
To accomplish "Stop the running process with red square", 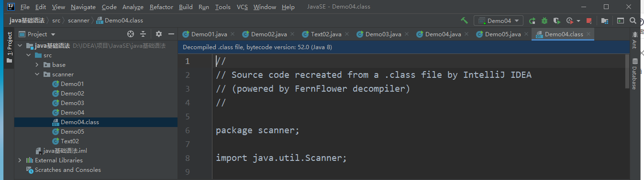I will [x=589, y=21].
